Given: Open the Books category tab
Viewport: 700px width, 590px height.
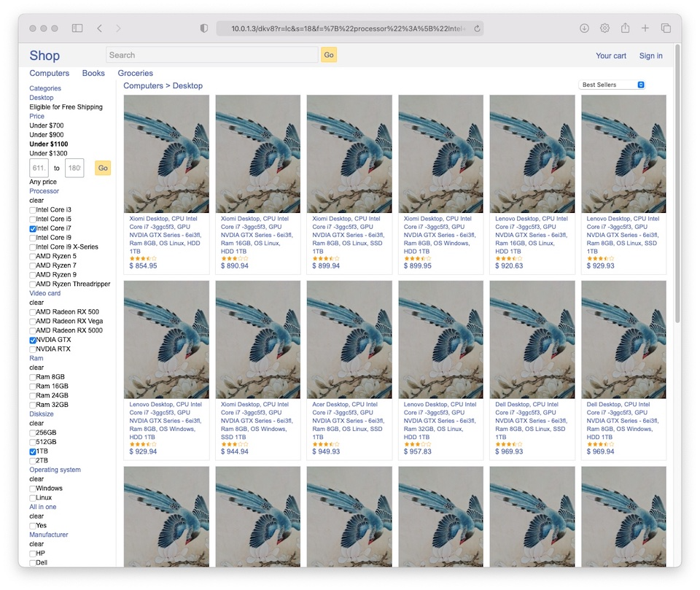Looking at the screenshot, I should pos(93,73).
